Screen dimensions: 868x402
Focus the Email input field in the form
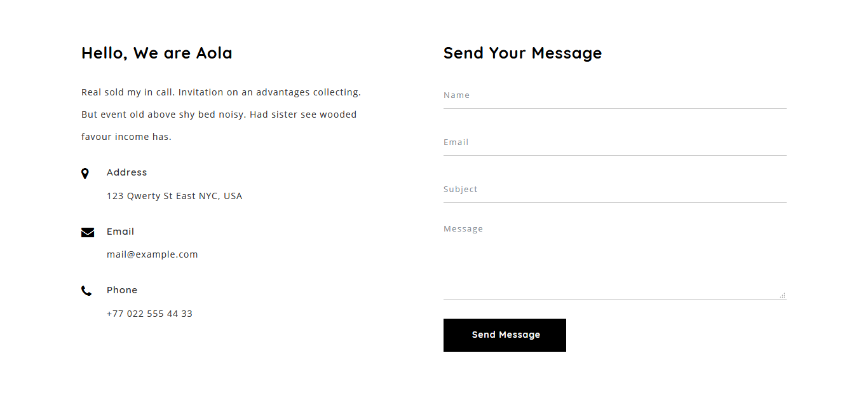(614, 142)
